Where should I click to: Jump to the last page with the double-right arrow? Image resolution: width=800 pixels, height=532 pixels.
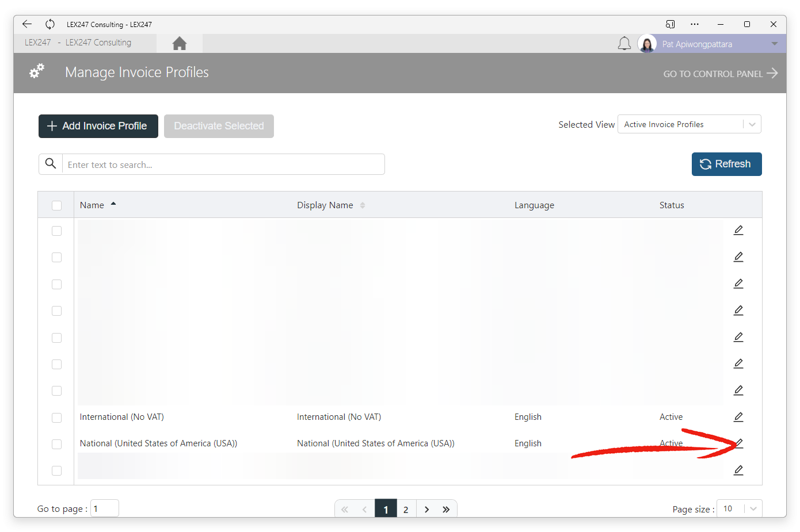(446, 510)
